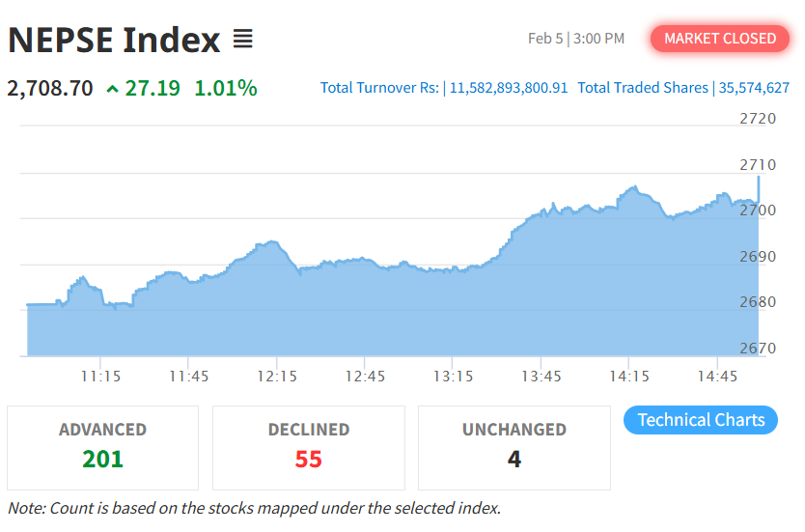Click the MARKET CLOSED status badge
Viewport: 805px width, 532px height.
(719, 39)
